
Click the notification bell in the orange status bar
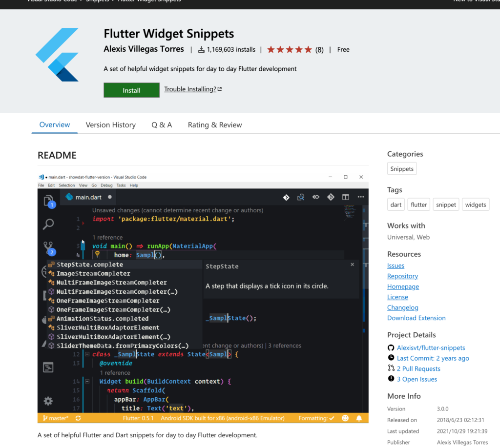[359, 418]
